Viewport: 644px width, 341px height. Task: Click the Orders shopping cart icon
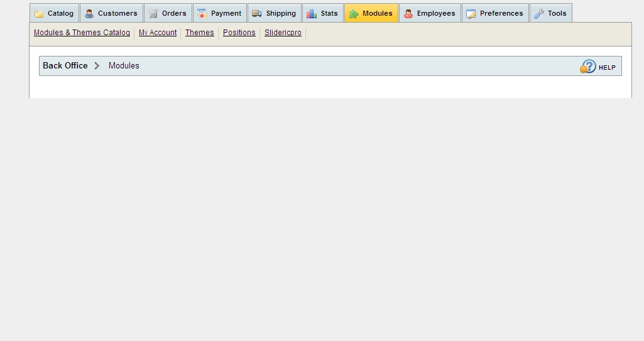[x=153, y=14]
